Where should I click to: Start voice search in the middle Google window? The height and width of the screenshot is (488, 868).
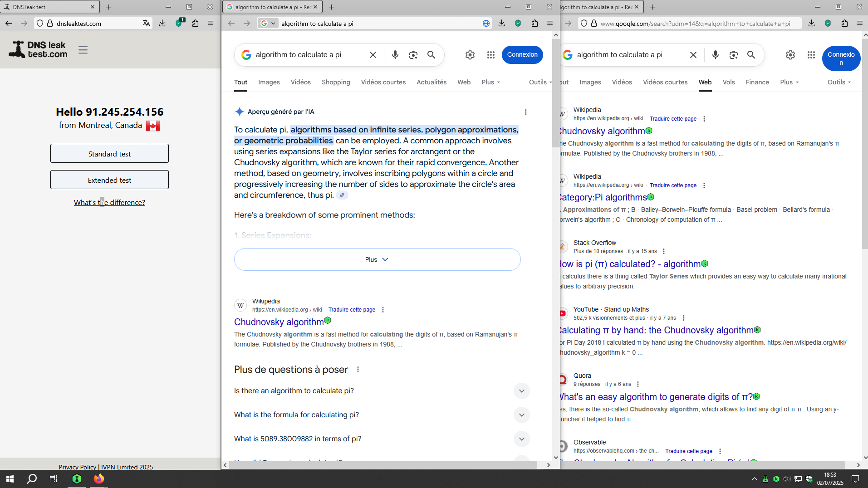[395, 55]
